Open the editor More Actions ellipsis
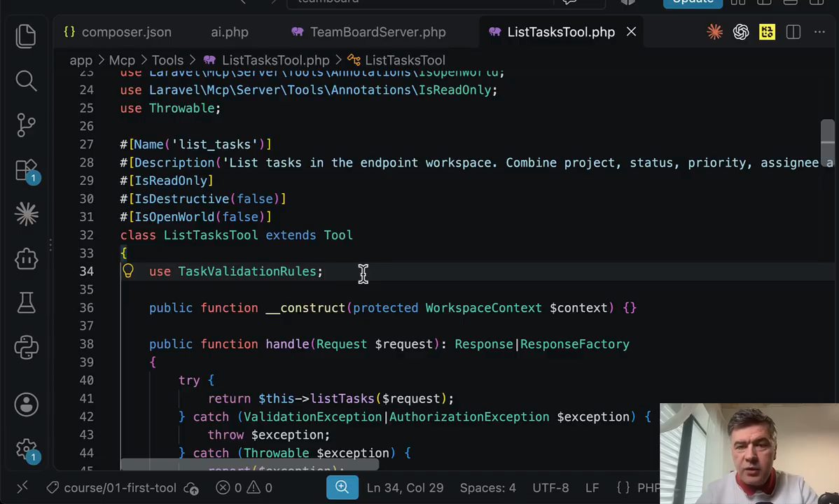 [x=819, y=32]
